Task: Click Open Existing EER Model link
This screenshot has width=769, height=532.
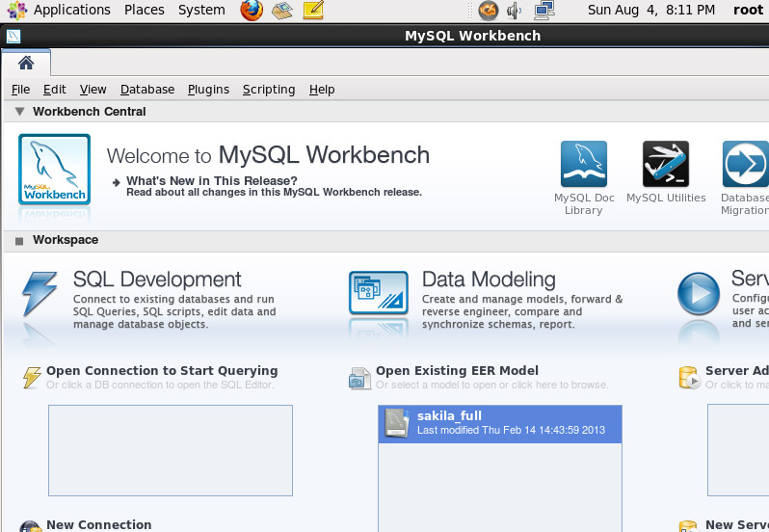Action: (457, 371)
